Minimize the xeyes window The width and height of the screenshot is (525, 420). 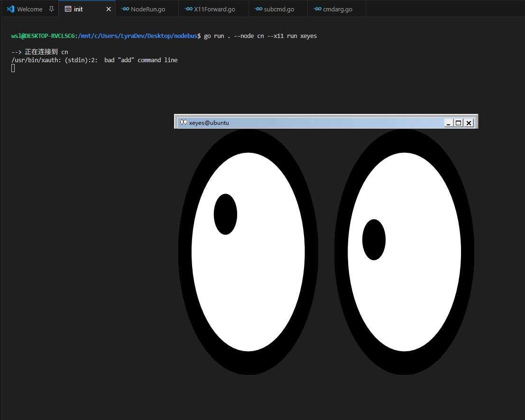pyautogui.click(x=448, y=123)
